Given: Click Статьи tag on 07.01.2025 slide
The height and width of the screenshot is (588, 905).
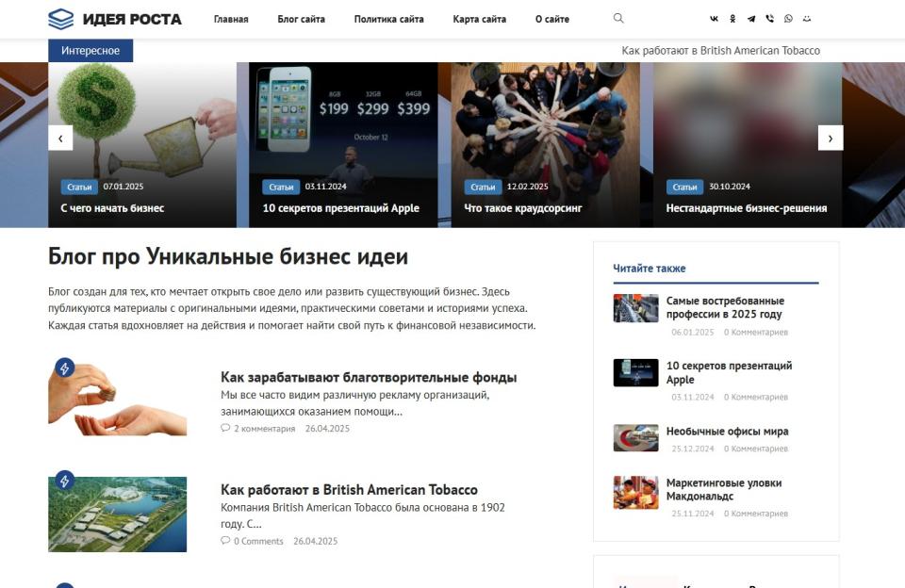Looking at the screenshot, I should 79,187.
